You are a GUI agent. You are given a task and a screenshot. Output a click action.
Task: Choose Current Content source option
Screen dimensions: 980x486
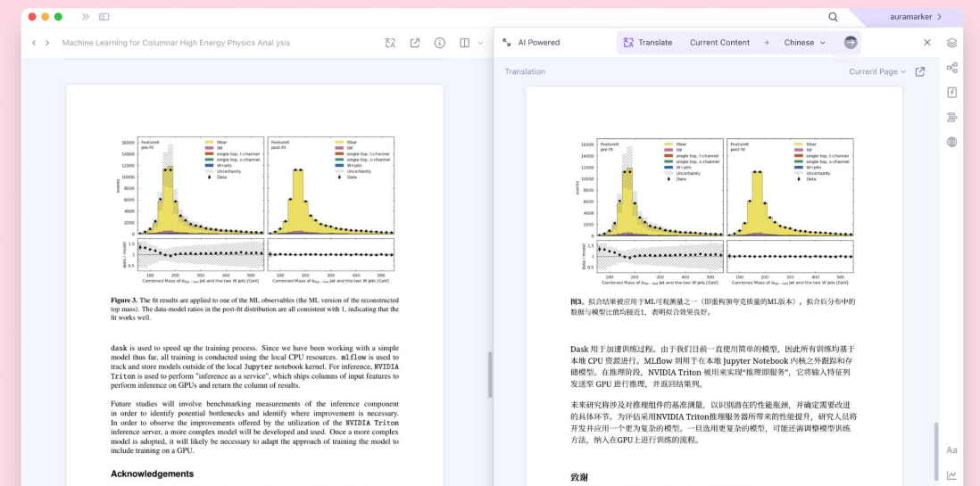(x=719, y=43)
